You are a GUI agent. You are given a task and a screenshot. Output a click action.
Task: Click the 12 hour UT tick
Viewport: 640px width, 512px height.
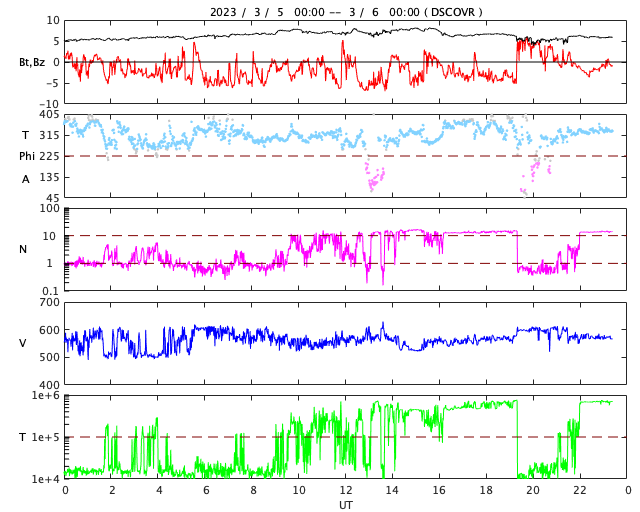click(346, 490)
